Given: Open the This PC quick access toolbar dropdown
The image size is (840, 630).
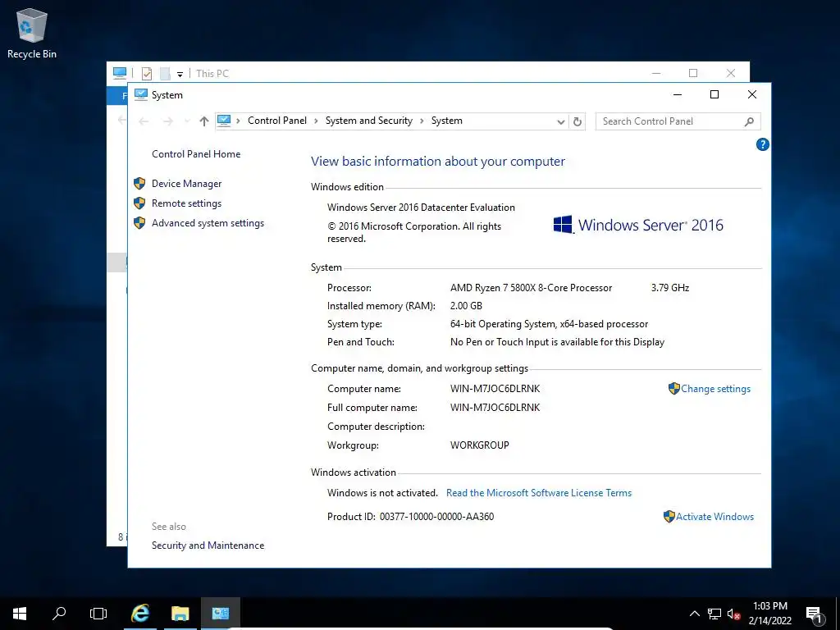Looking at the screenshot, I should click(180, 74).
